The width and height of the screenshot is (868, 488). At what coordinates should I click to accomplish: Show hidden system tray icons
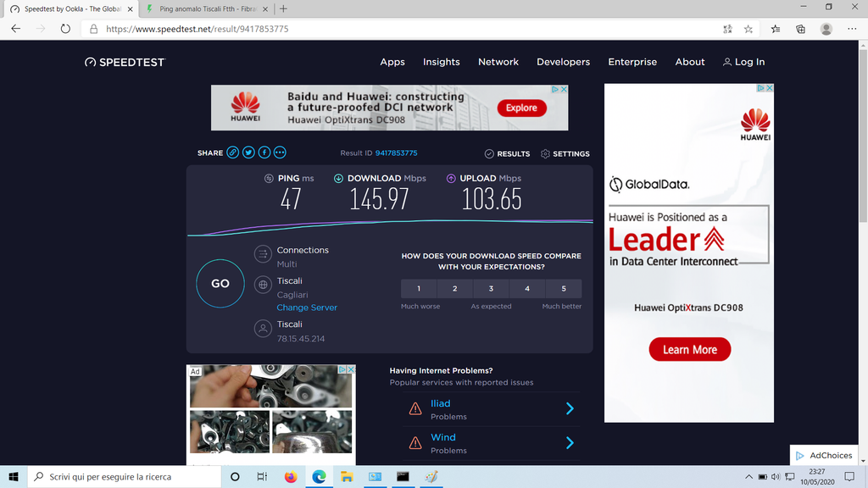(x=748, y=476)
